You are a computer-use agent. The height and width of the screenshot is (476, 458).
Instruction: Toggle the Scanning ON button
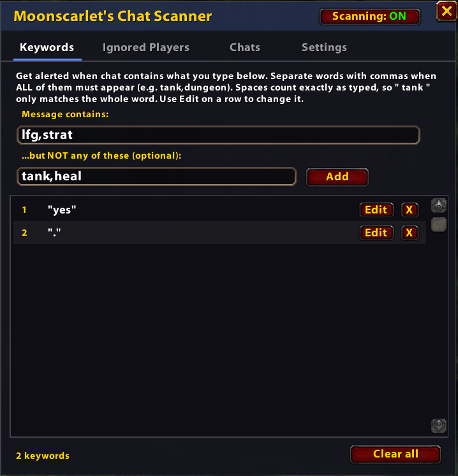[x=369, y=17]
